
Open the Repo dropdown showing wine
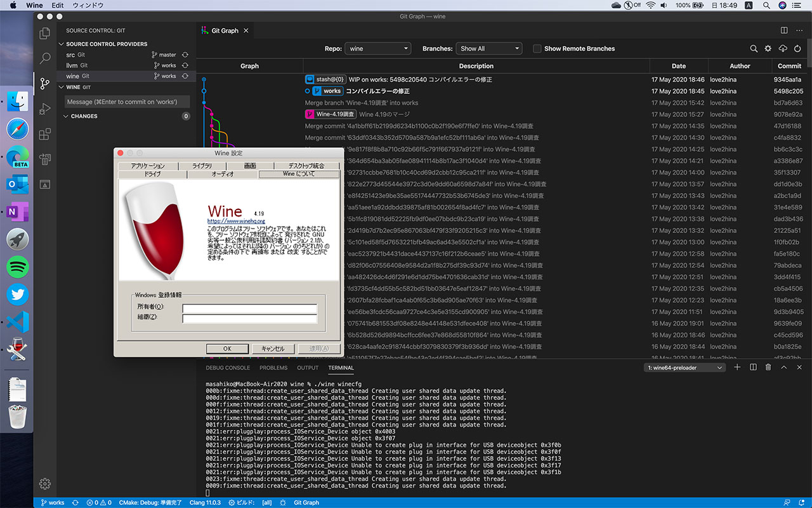tap(378, 48)
